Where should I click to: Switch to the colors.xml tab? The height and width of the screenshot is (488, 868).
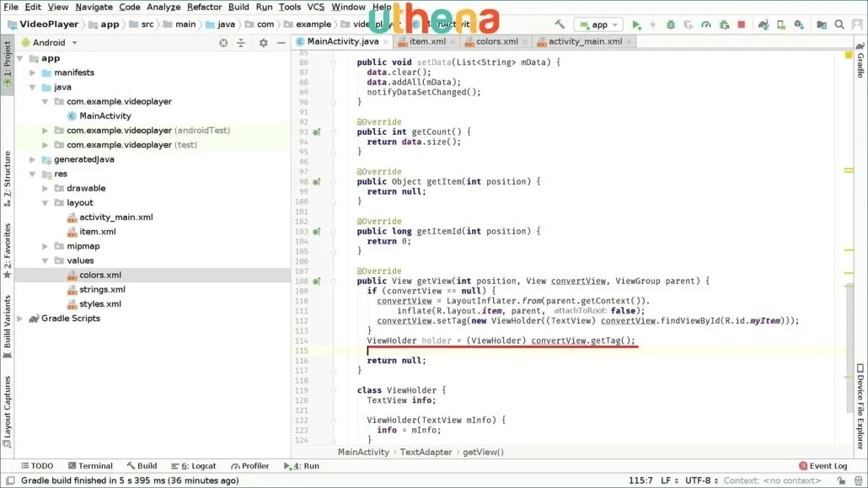click(x=497, y=41)
